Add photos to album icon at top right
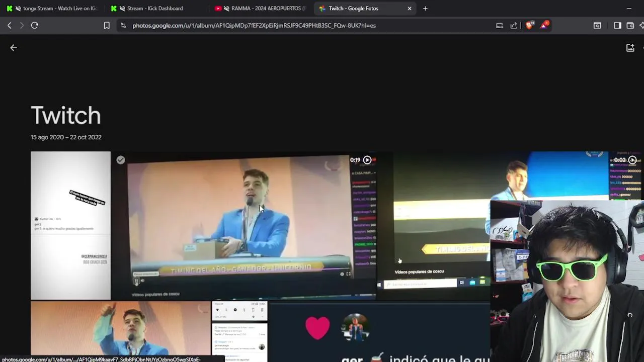The width and height of the screenshot is (644, 362). (x=630, y=48)
